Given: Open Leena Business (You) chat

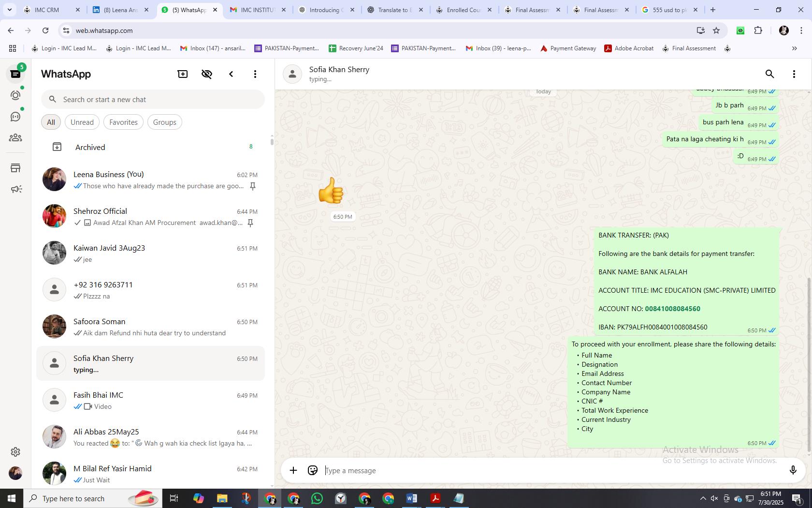Looking at the screenshot, I should (151, 179).
